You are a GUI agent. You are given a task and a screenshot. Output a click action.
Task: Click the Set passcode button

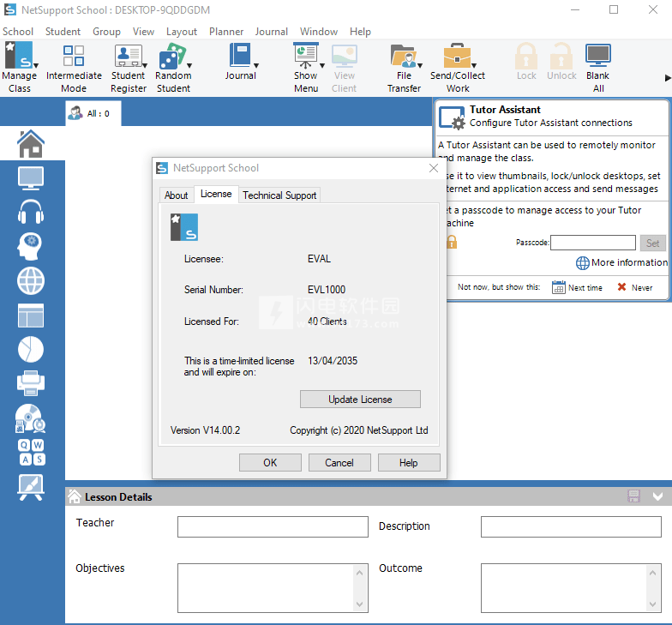(653, 243)
